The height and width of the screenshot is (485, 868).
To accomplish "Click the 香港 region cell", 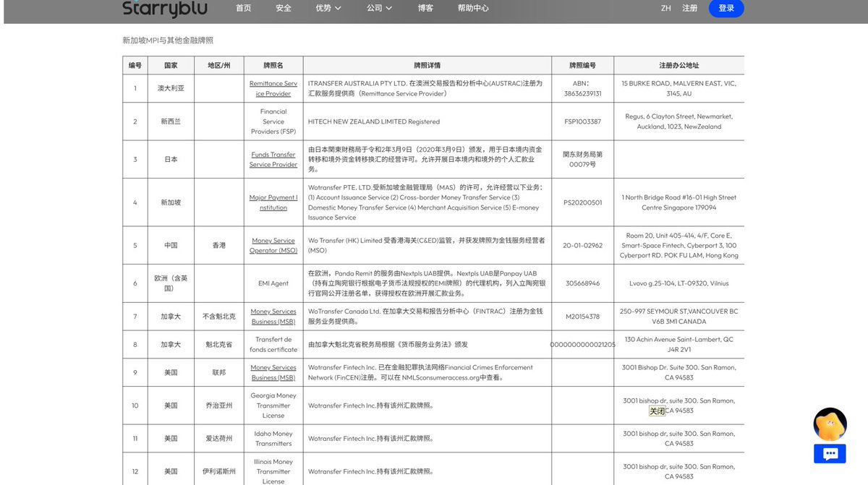I will point(219,245).
